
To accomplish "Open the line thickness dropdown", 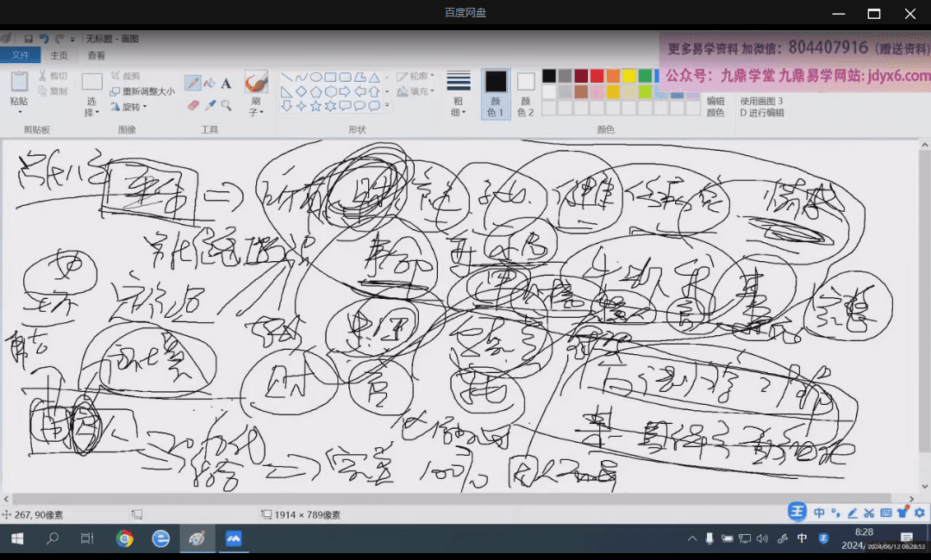I will [x=459, y=93].
